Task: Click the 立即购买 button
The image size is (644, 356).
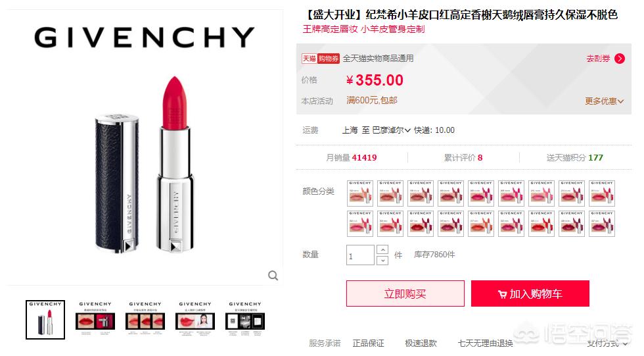Action: point(405,293)
